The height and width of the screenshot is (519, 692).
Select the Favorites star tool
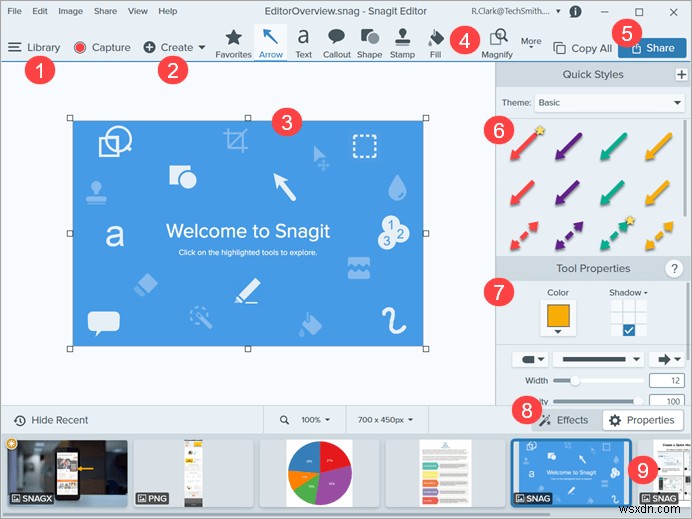coord(233,43)
